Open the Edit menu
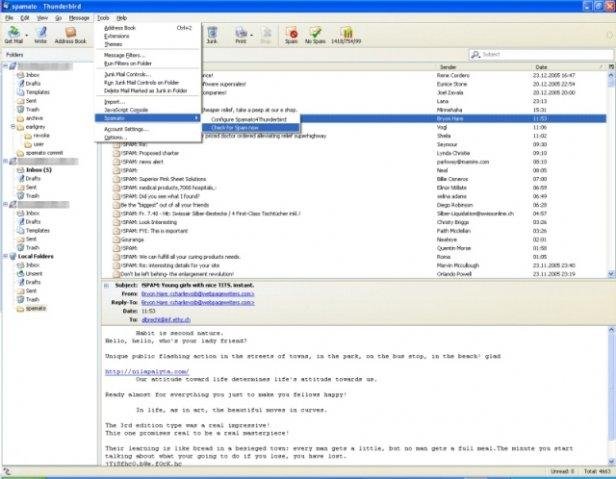The width and height of the screenshot is (616, 479). pyautogui.click(x=25, y=18)
